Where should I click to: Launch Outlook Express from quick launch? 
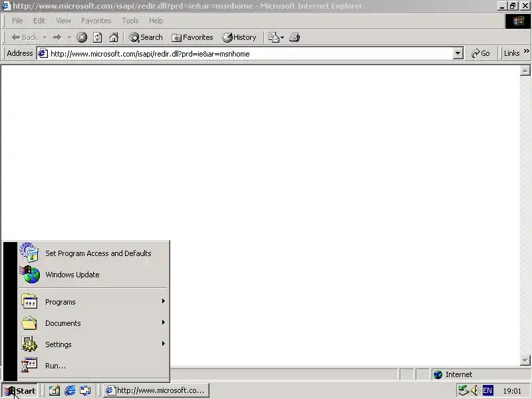(85, 391)
